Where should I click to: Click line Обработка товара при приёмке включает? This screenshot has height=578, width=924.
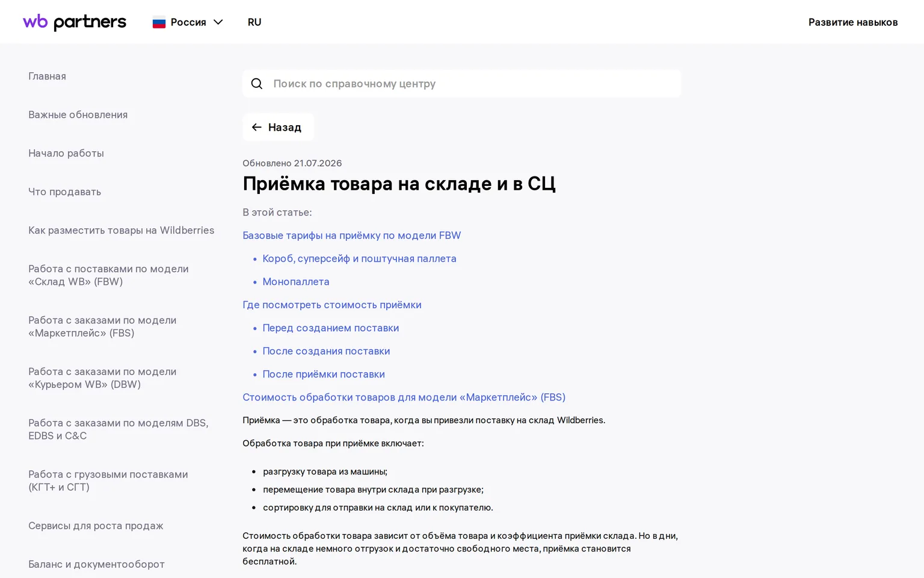pos(333,443)
